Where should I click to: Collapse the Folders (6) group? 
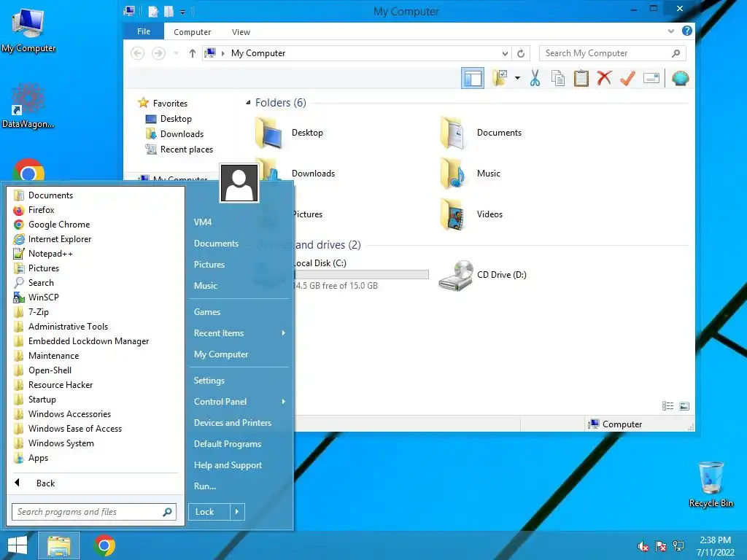(248, 103)
